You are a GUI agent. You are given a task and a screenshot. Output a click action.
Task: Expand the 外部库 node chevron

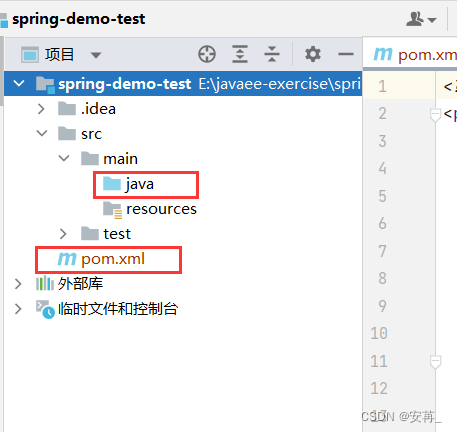coord(18,284)
